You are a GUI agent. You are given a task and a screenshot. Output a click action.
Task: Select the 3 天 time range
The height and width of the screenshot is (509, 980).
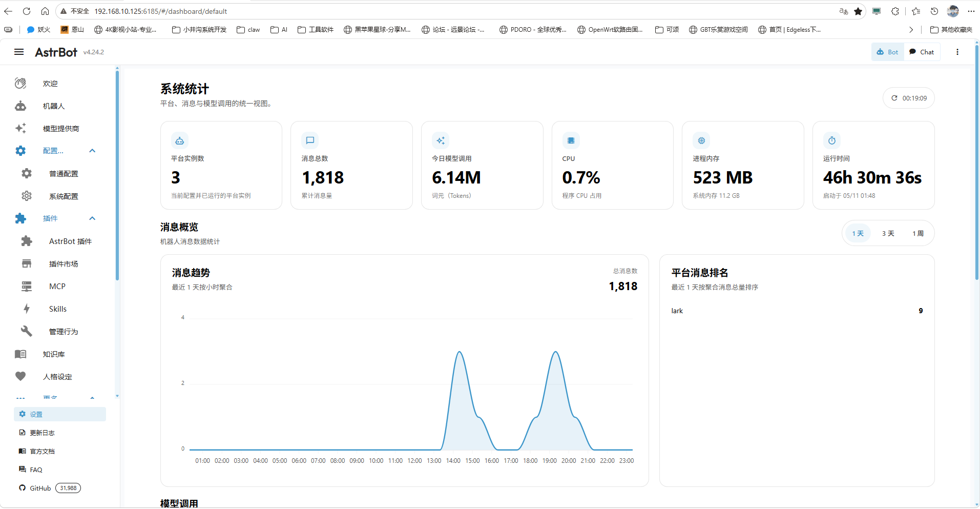tap(888, 233)
